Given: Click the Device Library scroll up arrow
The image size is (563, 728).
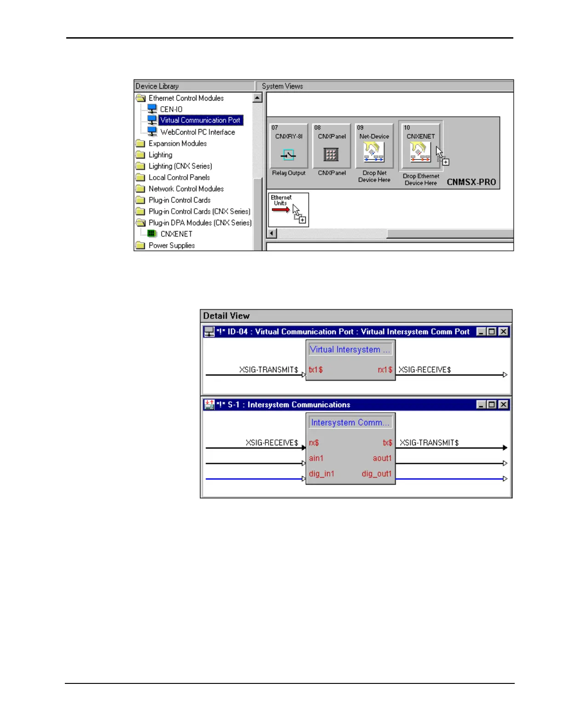Looking at the screenshot, I should pyautogui.click(x=258, y=98).
